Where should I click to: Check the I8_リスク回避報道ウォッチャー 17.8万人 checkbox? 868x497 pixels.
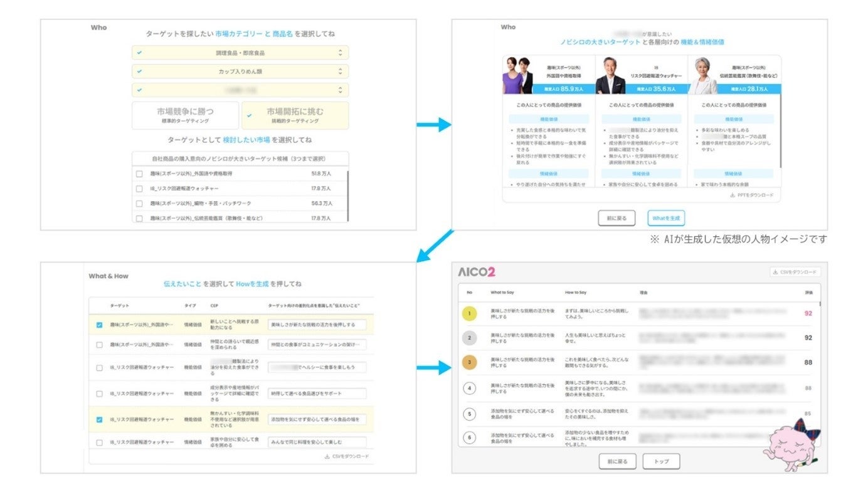[139, 188]
